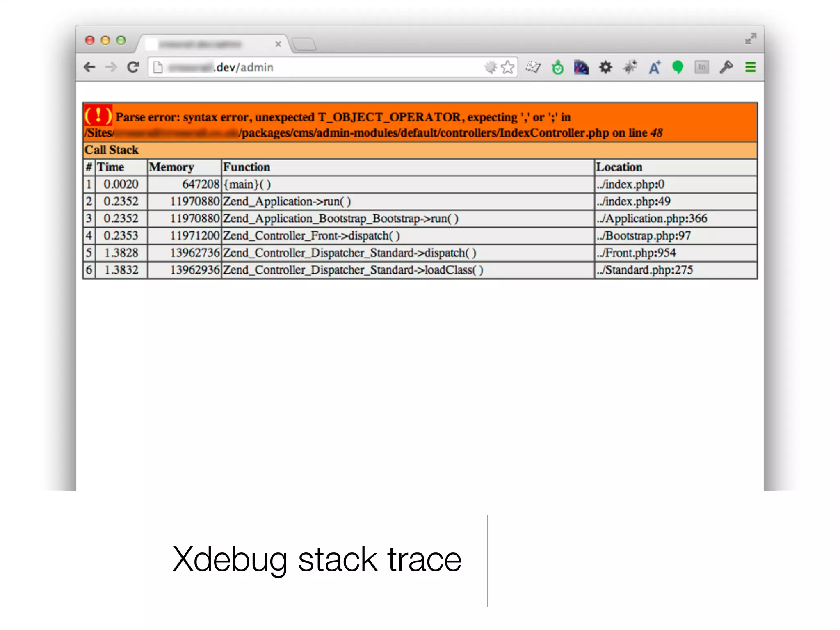
Task: Open a new tab
Action: (304, 44)
